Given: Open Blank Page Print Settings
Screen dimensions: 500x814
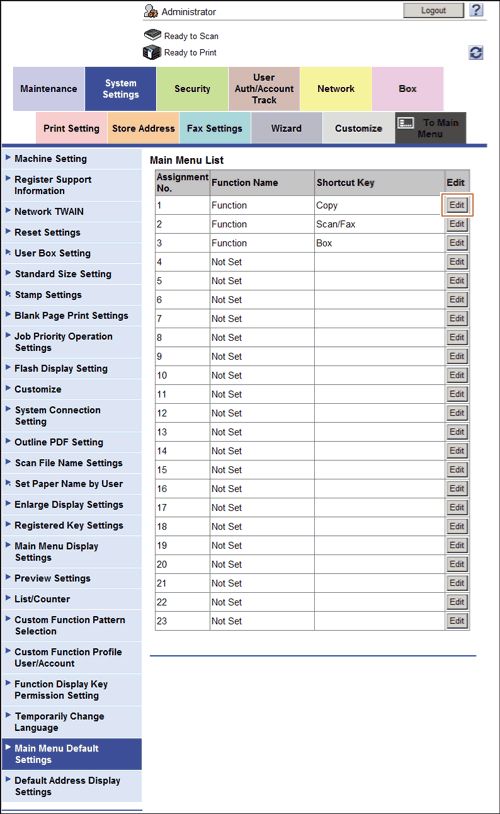Looking at the screenshot, I should 71,316.
